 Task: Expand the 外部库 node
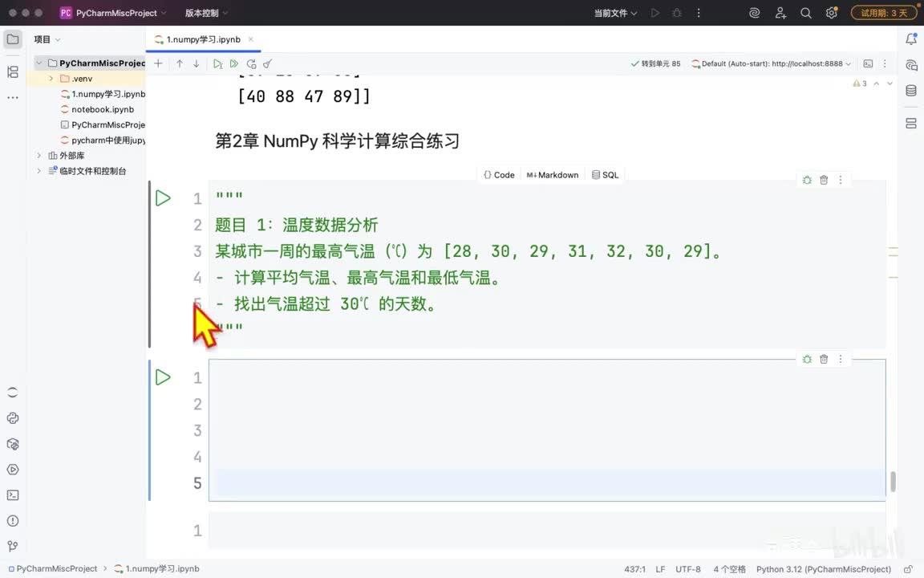38,156
